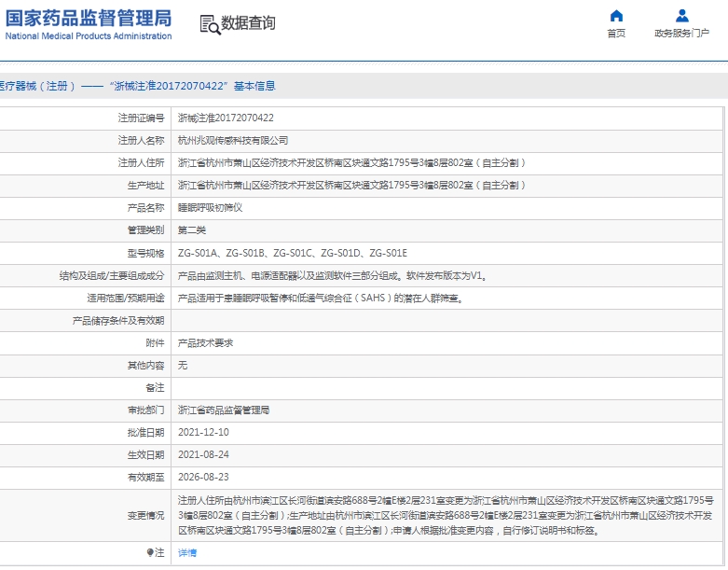This screenshot has height=570, width=728.
Task: Click the 批准日期 row label
Action: click(145, 432)
